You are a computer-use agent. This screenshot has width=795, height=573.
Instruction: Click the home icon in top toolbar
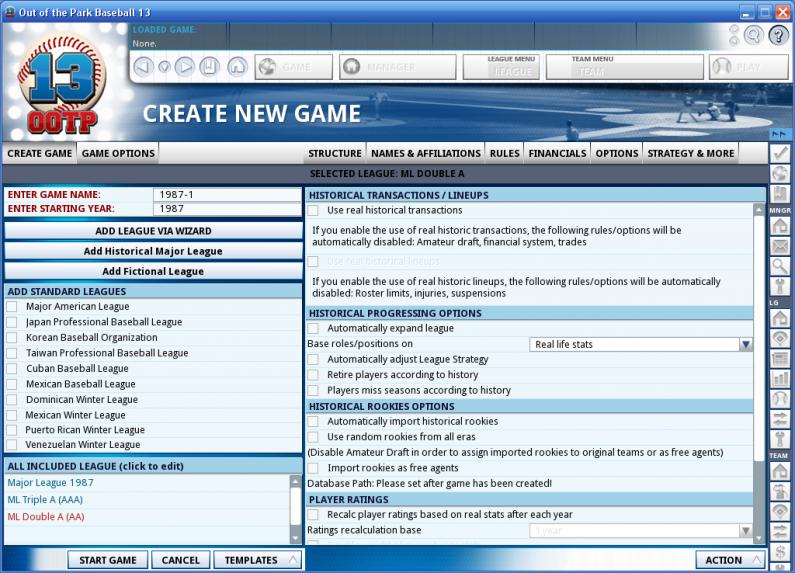coord(236,67)
